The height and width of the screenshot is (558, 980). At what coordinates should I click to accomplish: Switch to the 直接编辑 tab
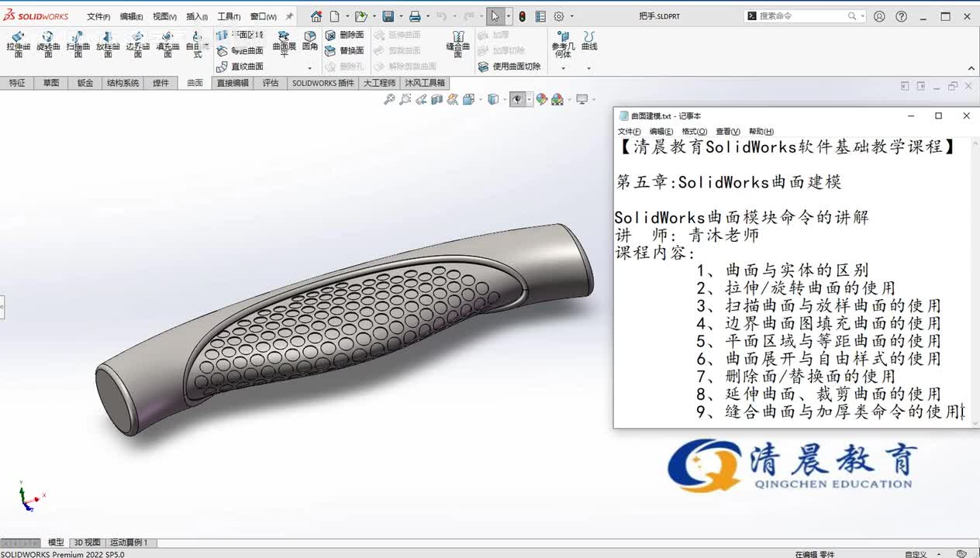tap(233, 83)
